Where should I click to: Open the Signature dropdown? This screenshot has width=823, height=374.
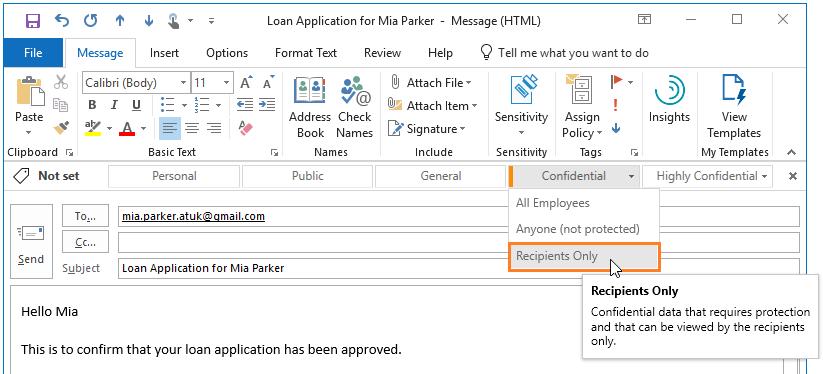coord(426,129)
